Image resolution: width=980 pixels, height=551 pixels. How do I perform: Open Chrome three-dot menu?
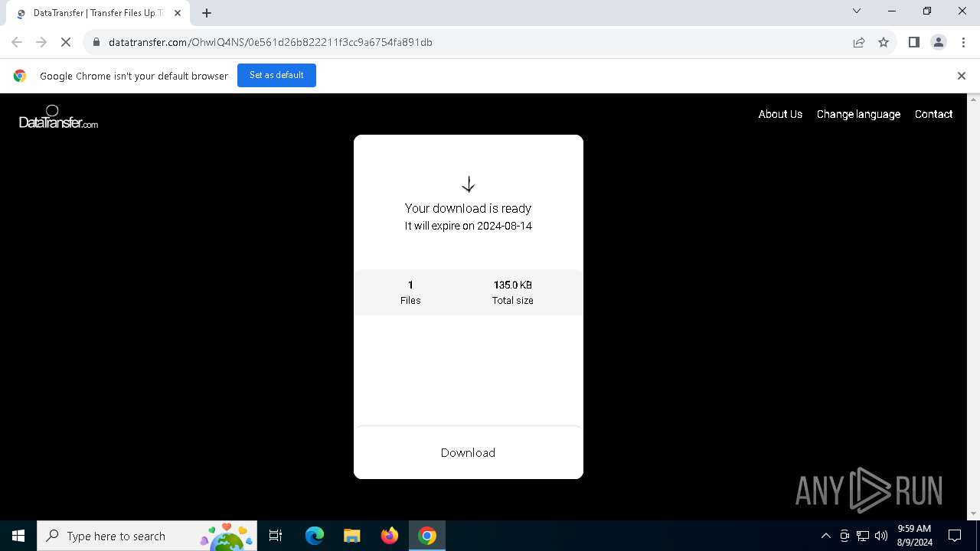click(x=963, y=42)
